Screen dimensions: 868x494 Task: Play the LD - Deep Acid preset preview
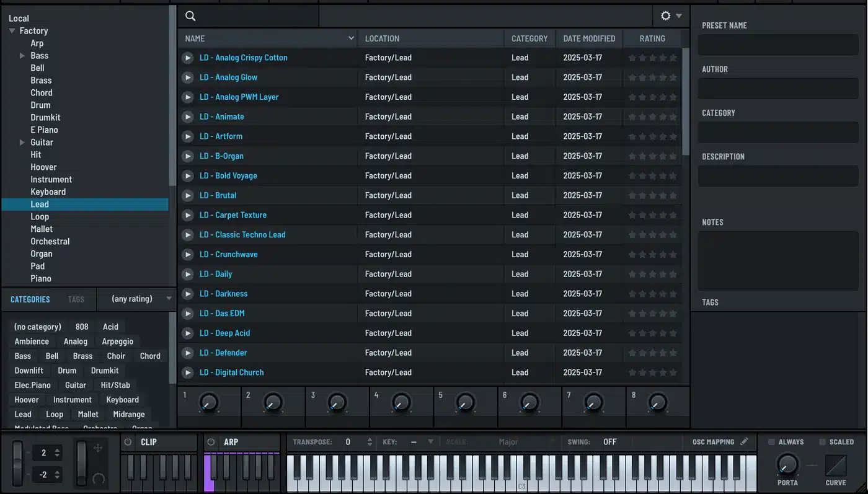pyautogui.click(x=187, y=333)
